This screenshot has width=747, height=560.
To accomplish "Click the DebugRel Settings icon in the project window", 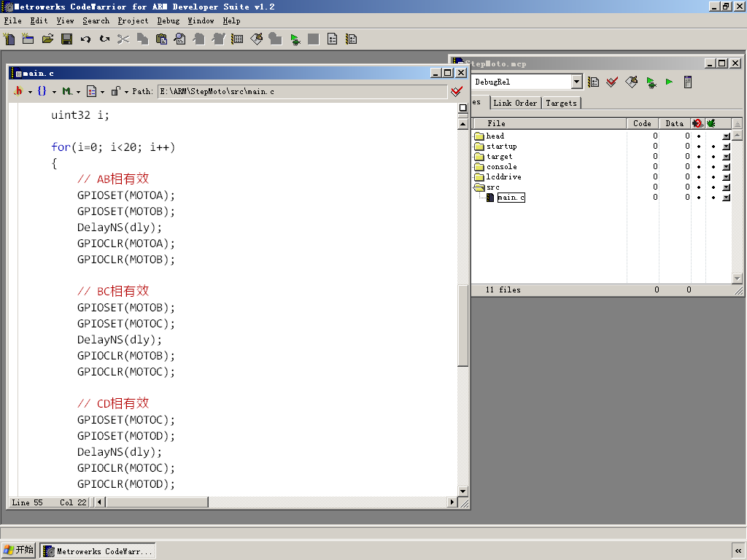I will click(x=594, y=82).
